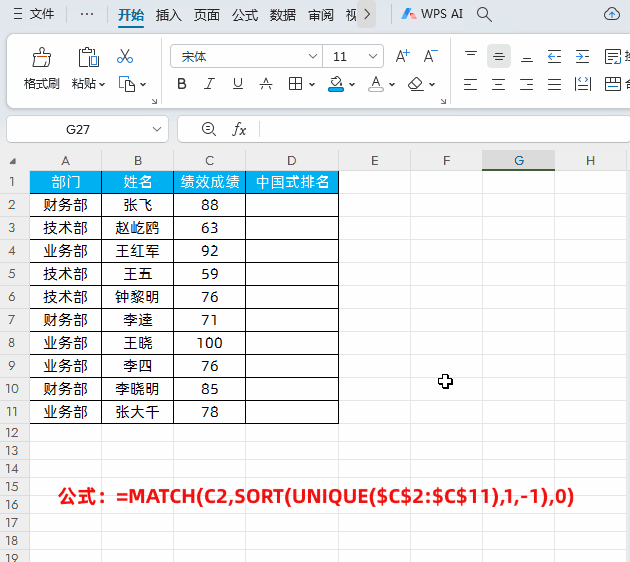Align text right
This screenshot has height=562, width=630.
click(x=526, y=84)
